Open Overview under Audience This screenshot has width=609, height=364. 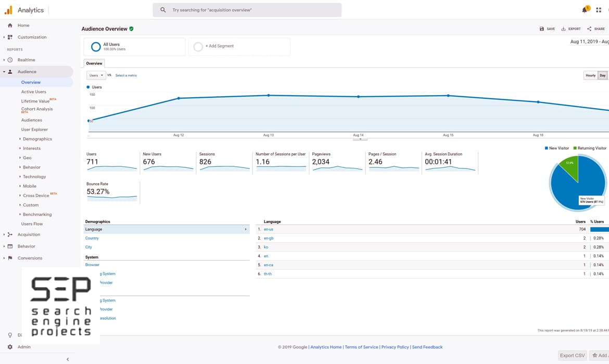click(31, 82)
